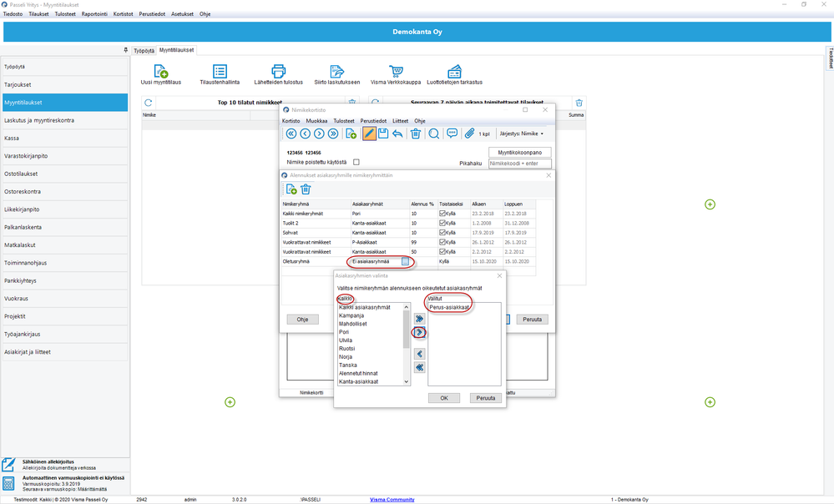Click the trash icon of the seven-day deliveries panel
The height and width of the screenshot is (504, 834).
tap(579, 103)
